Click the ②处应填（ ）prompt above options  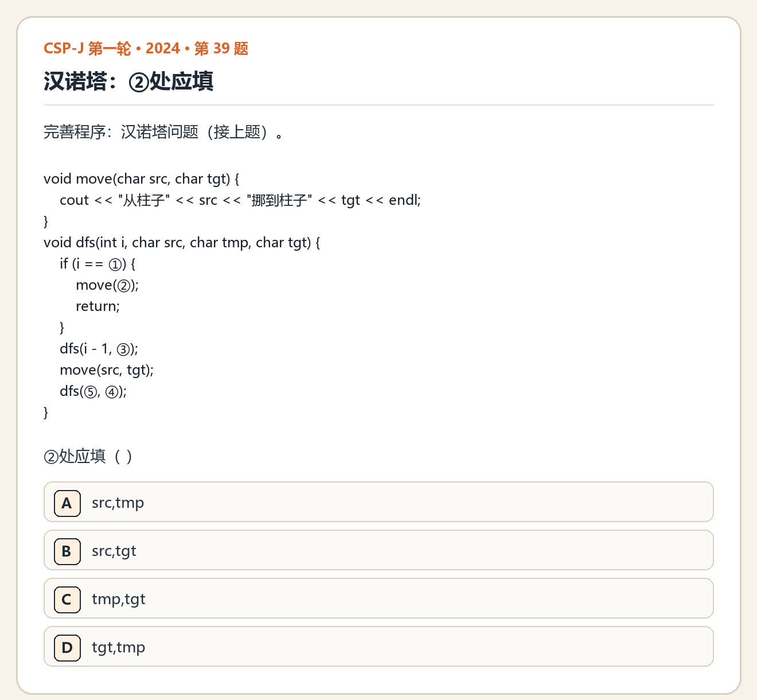[88, 457]
